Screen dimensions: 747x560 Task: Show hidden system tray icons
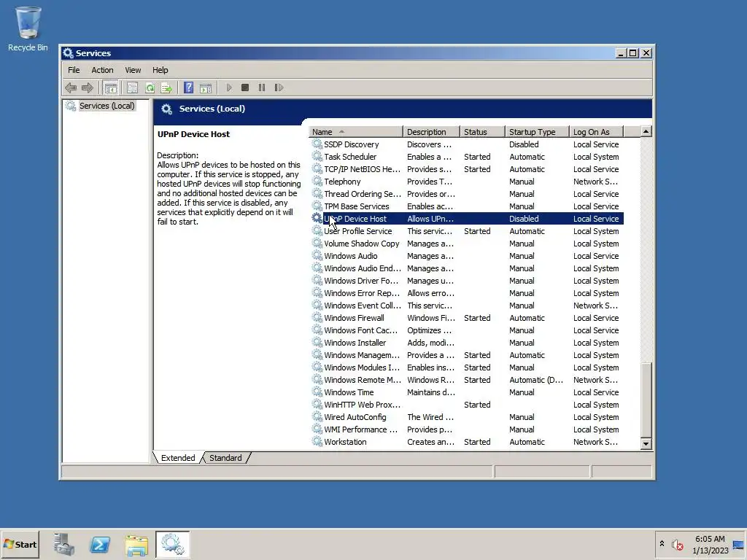click(662, 543)
